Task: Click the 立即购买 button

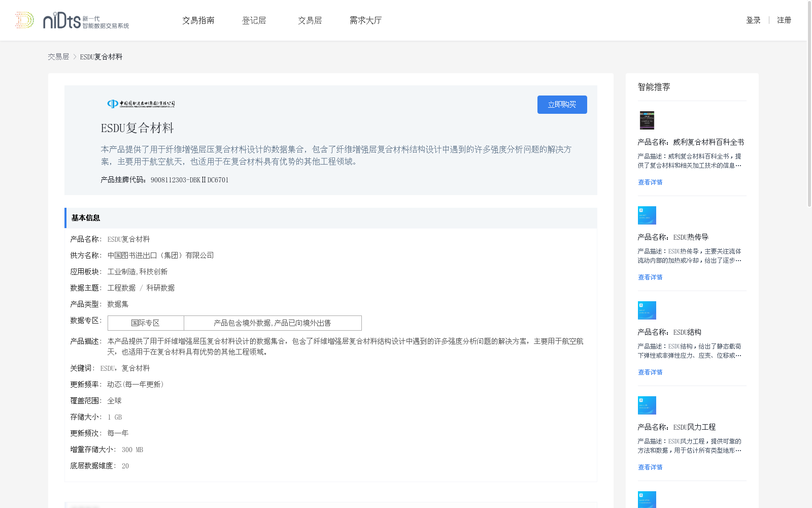Action: click(x=562, y=105)
